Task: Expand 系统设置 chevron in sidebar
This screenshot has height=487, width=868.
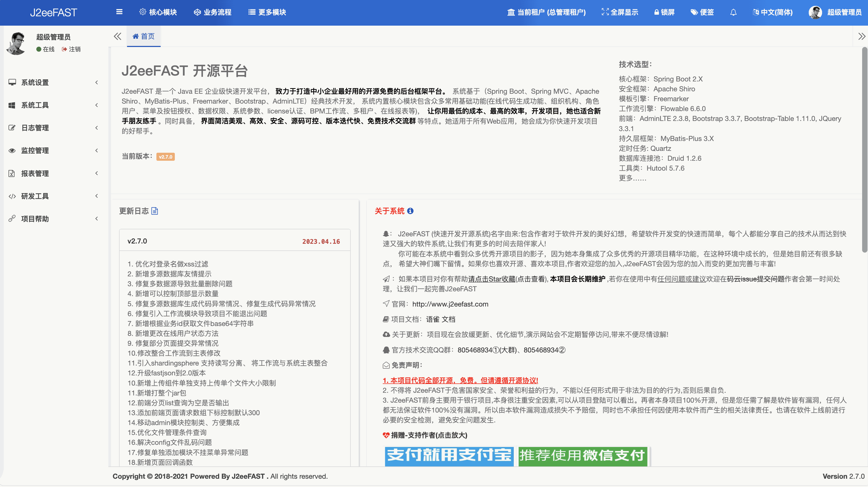Action: (97, 82)
